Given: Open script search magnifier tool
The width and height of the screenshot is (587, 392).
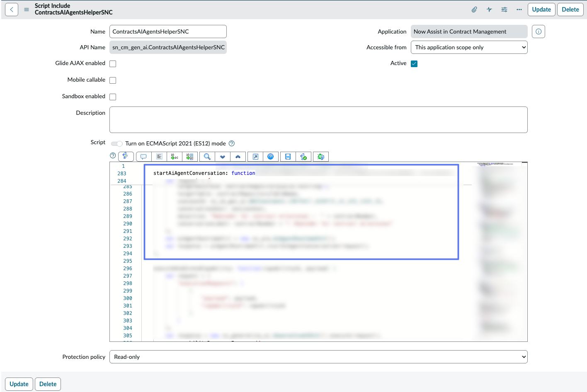Looking at the screenshot, I should point(207,157).
